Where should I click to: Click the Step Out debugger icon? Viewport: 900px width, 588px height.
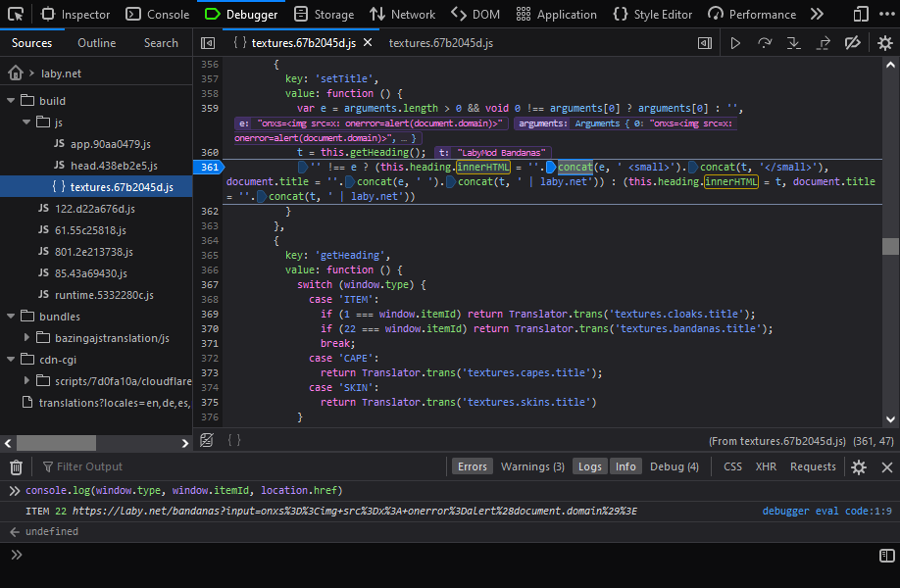[824, 43]
